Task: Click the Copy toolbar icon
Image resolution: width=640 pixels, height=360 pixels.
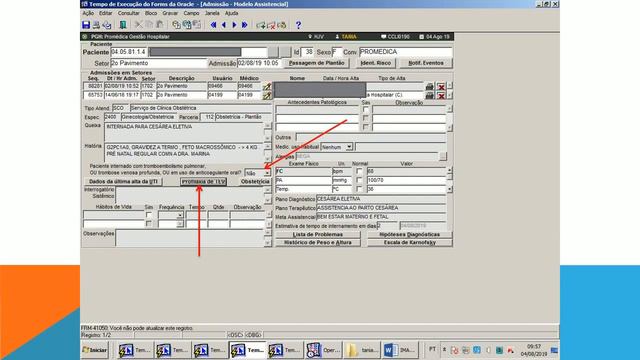Action: coord(149,25)
